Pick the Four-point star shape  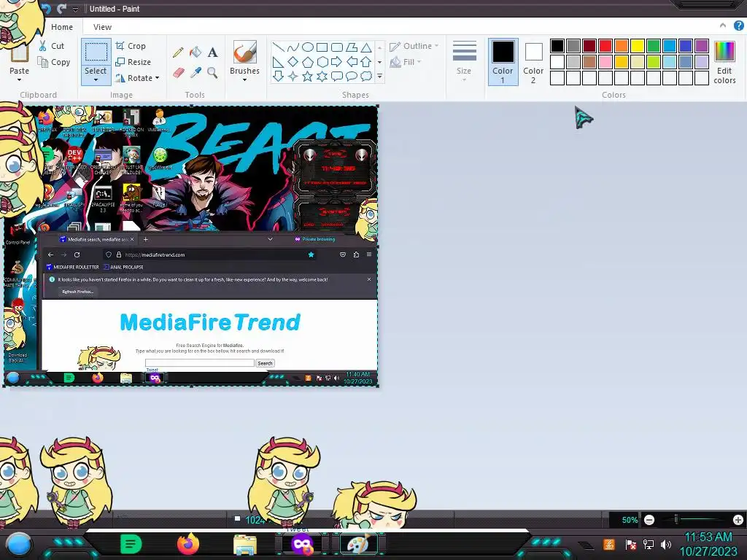293,76
